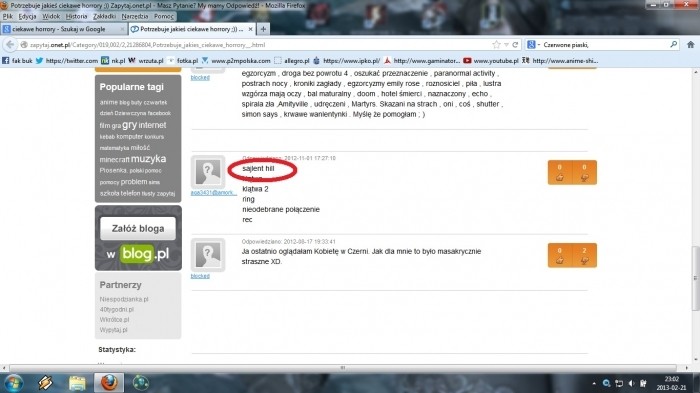Open the Windows Start menu orb
This screenshot has height=393, width=700.
pyautogui.click(x=12, y=383)
